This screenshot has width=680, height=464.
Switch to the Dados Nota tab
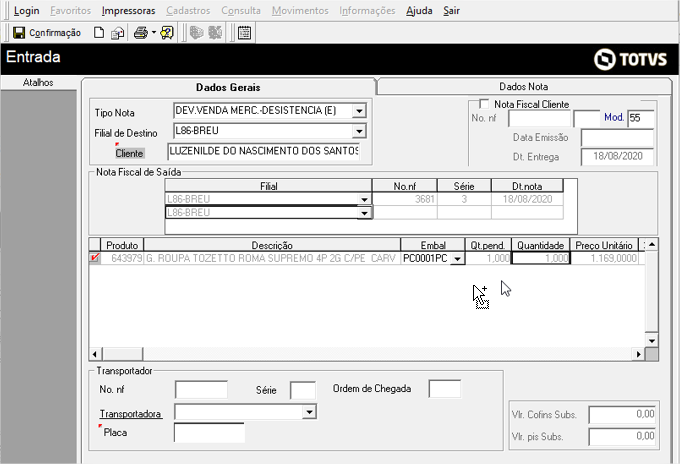[523, 87]
